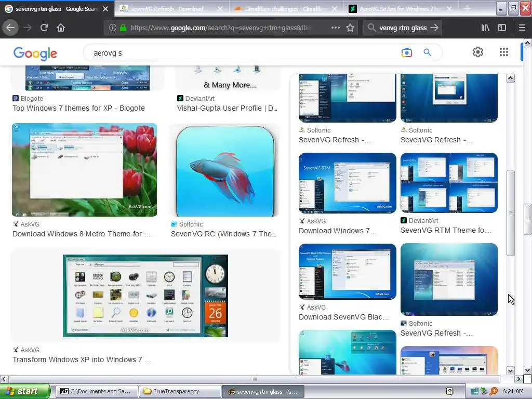Image resolution: width=532 pixels, height=399 pixels.
Task: Click the down arrow of side panel scrollbar
Action: [x=510, y=370]
